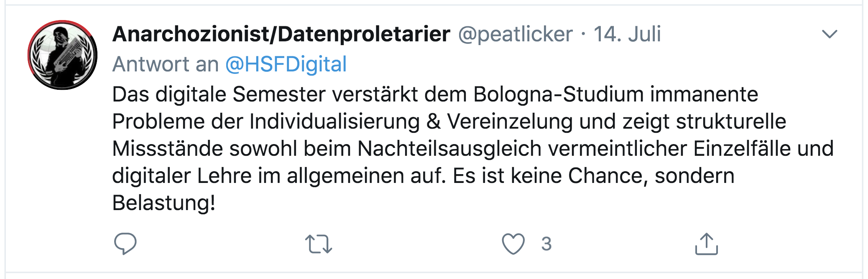
Task: Like the tweet with the heart icon
Action: click(x=513, y=244)
